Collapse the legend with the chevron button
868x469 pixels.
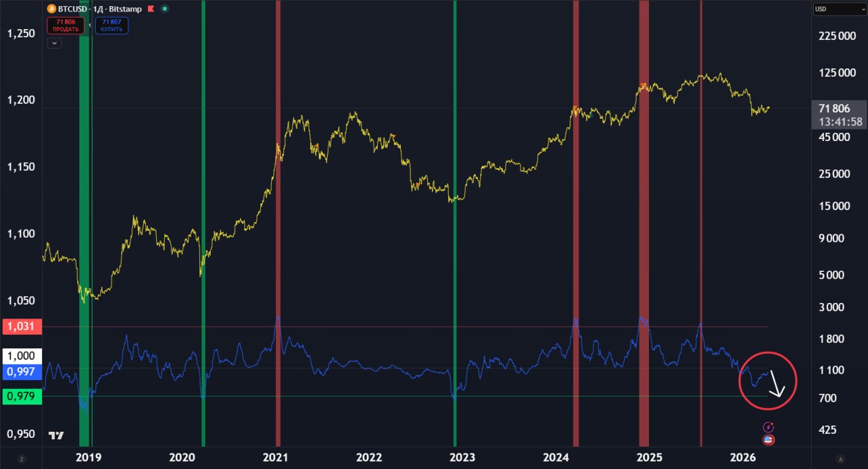[54, 43]
